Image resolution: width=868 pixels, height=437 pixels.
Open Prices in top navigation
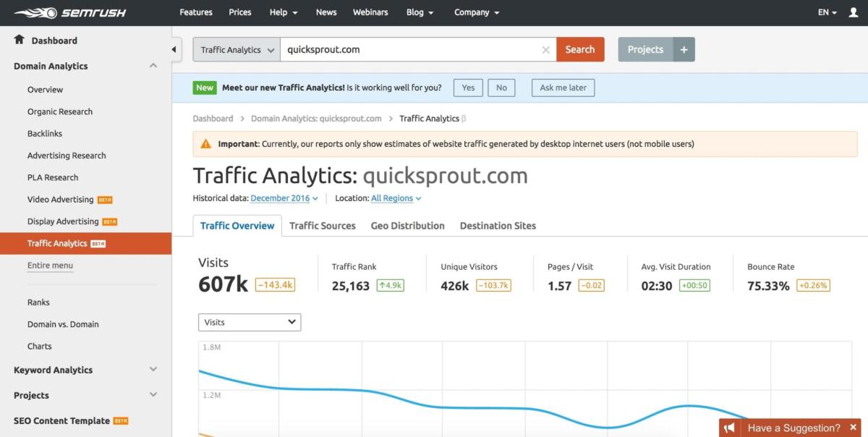[x=240, y=12]
